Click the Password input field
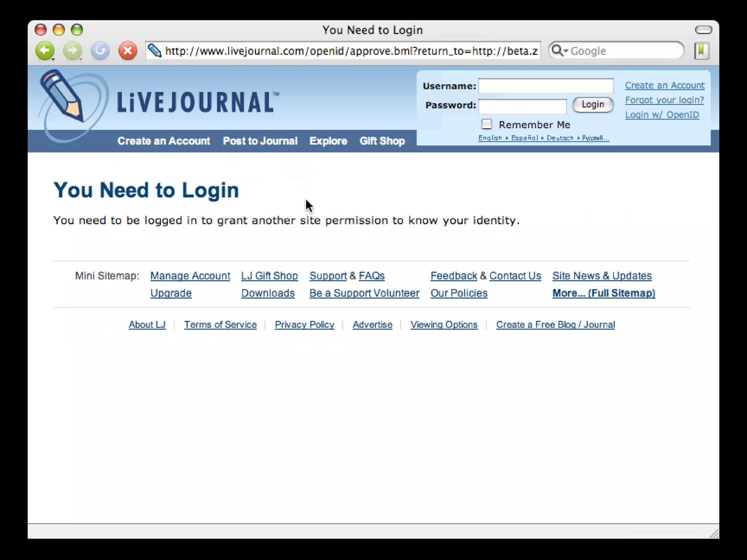Image resolution: width=747 pixels, height=560 pixels. [x=522, y=106]
